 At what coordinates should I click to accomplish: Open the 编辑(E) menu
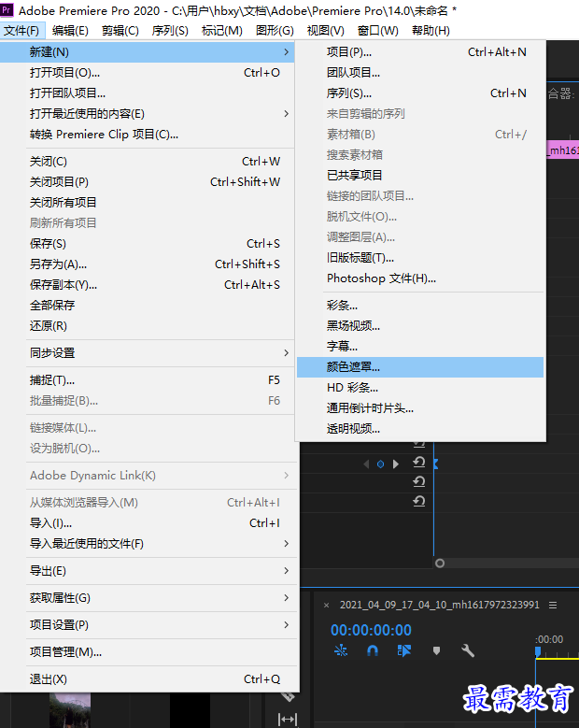(x=71, y=31)
